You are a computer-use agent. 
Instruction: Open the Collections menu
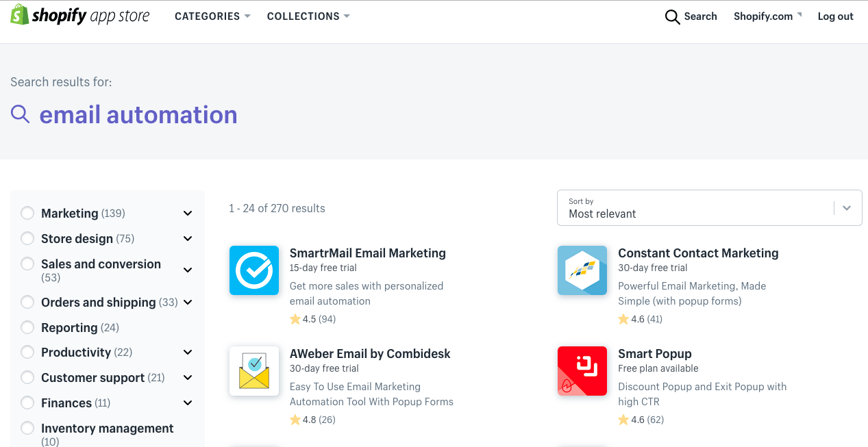coord(308,16)
